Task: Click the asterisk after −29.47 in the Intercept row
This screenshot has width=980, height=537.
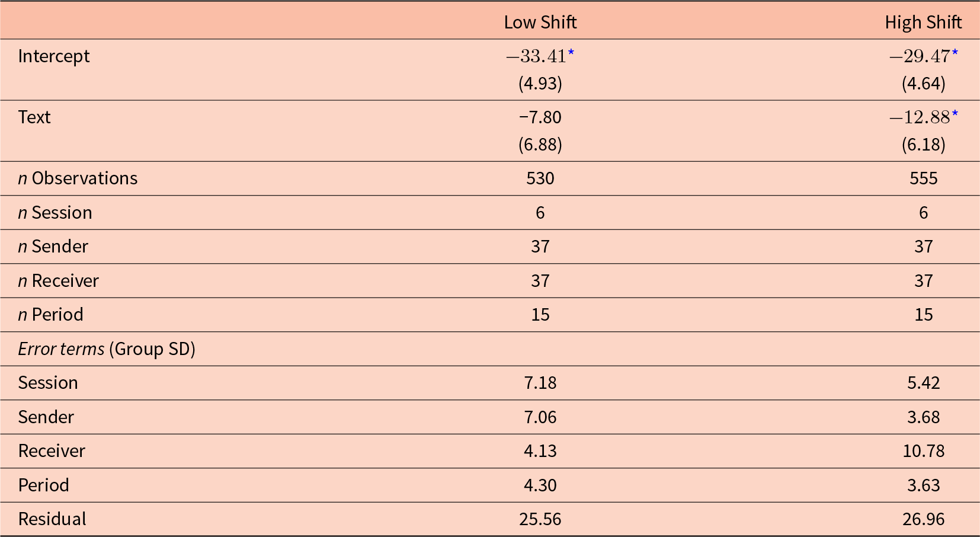Action: (x=955, y=53)
